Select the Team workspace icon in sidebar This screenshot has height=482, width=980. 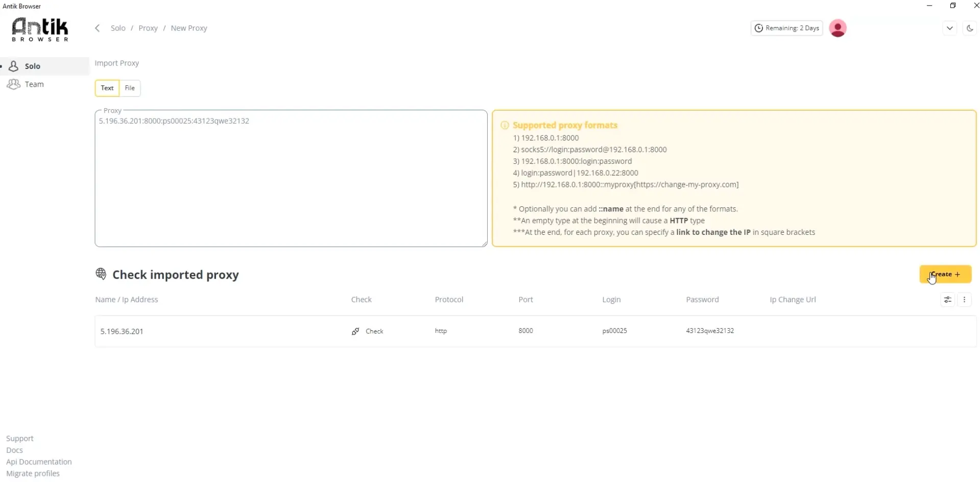pyautogui.click(x=13, y=84)
